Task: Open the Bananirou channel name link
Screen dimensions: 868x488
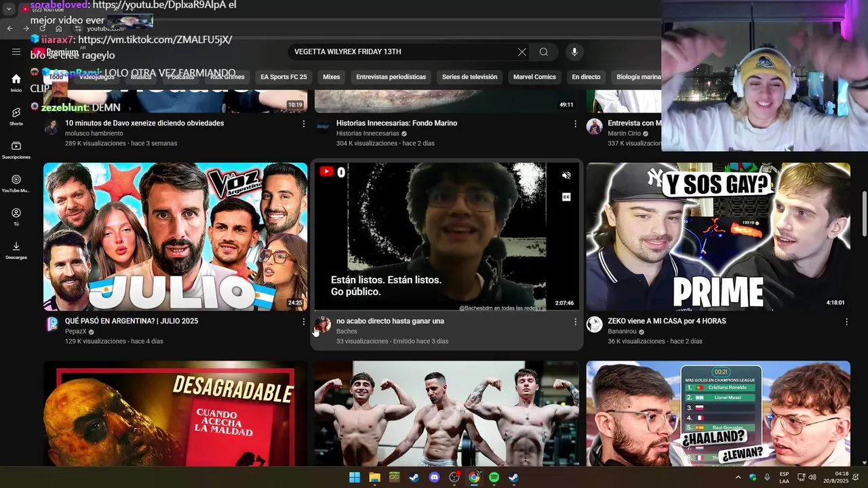Action: tap(622, 331)
